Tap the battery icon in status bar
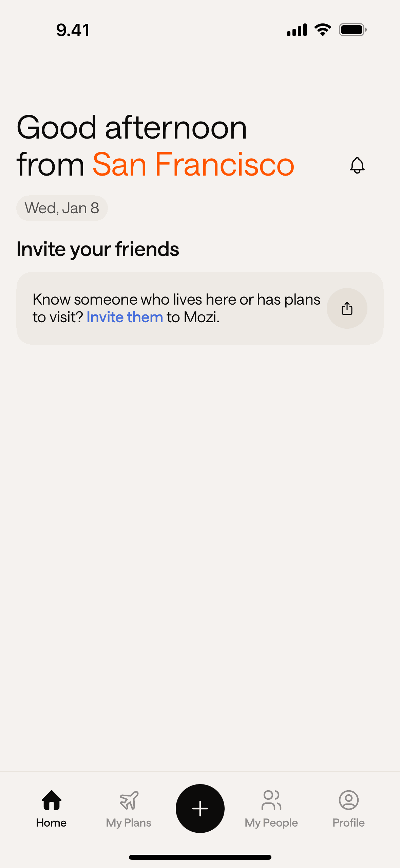Image resolution: width=400 pixels, height=868 pixels. [x=353, y=30]
